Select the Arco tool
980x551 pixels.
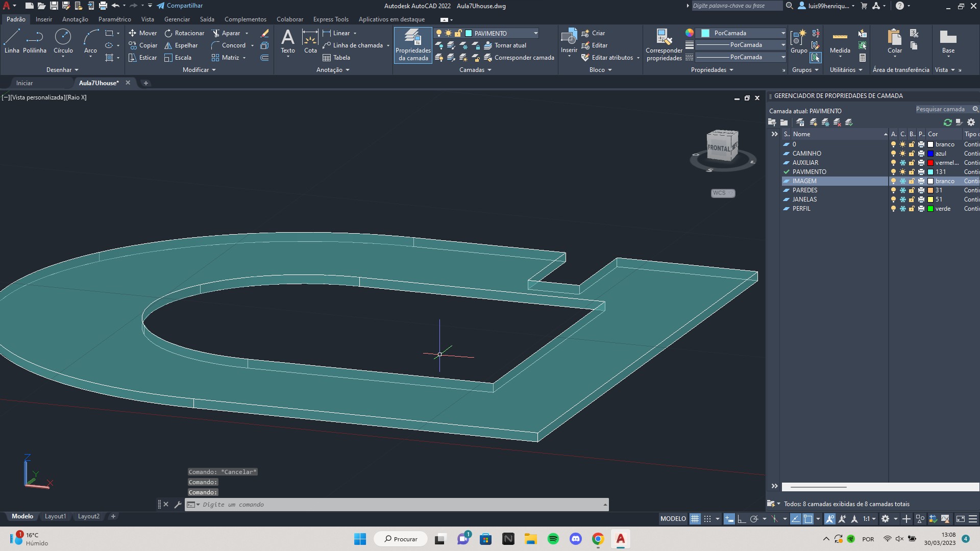(90, 41)
